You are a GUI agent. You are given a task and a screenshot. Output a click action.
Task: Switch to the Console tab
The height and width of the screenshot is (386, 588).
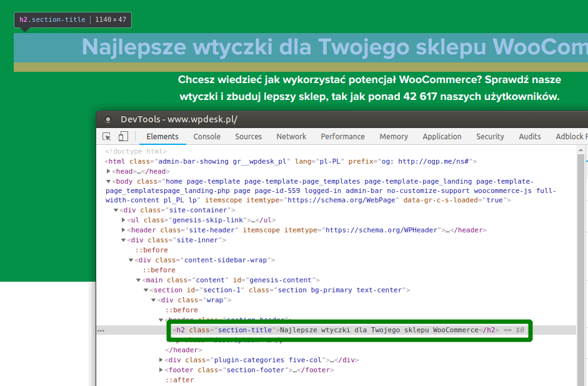click(x=207, y=136)
